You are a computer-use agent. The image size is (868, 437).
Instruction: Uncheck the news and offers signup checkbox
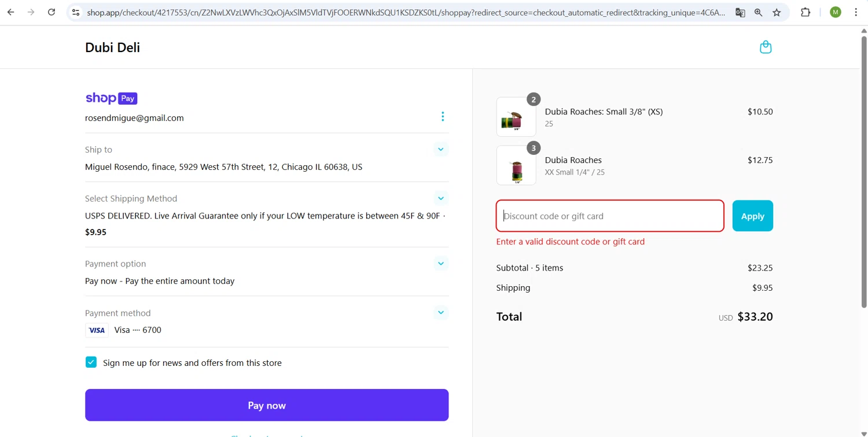pyautogui.click(x=91, y=362)
